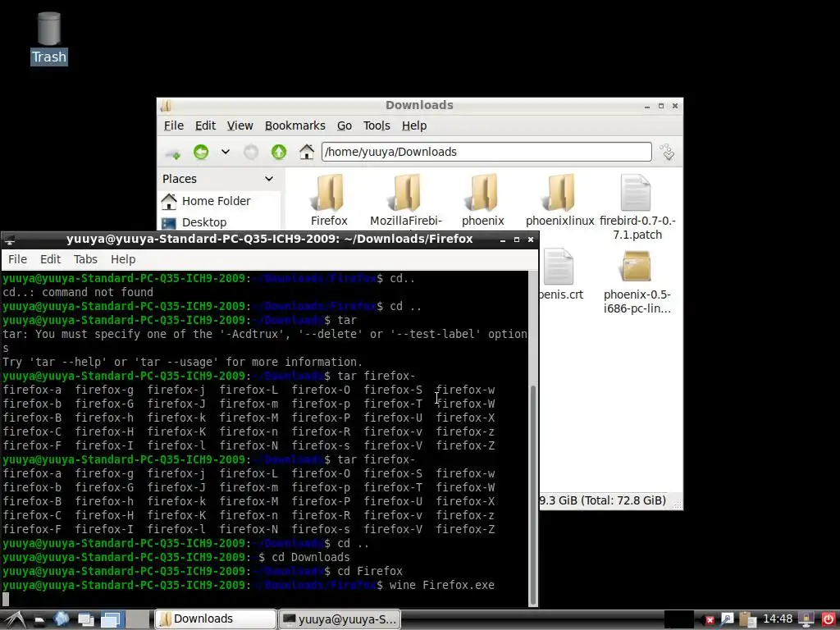
Task: Click the red power logout icon
Action: pos(828,619)
